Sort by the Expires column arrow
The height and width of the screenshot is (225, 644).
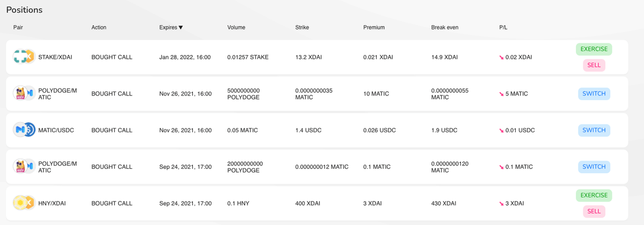[181, 27]
